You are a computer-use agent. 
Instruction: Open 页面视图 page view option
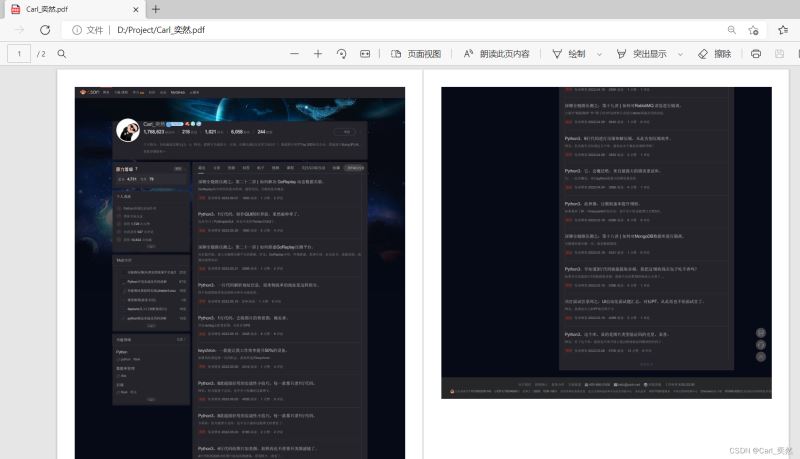(x=416, y=54)
